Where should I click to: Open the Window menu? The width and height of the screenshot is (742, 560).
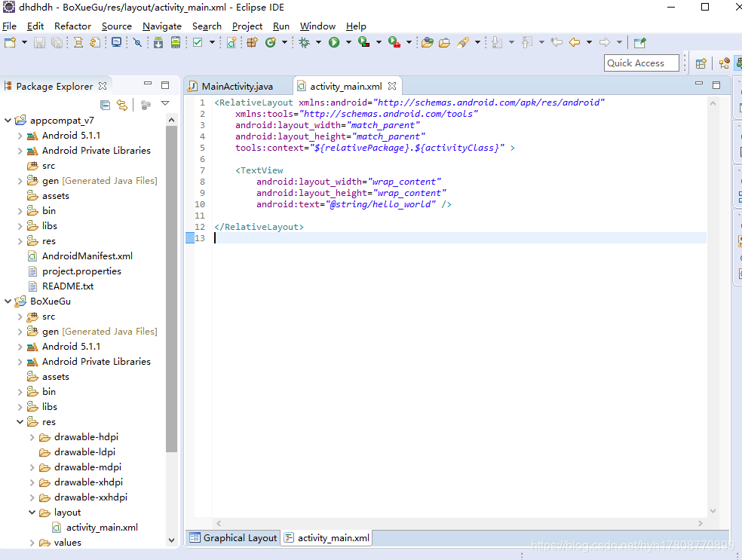pyautogui.click(x=317, y=26)
